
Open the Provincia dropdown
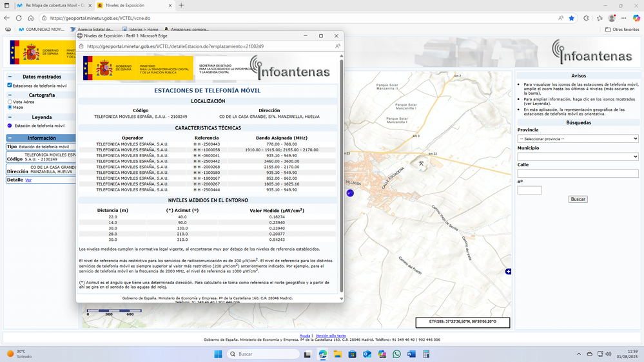(578, 138)
